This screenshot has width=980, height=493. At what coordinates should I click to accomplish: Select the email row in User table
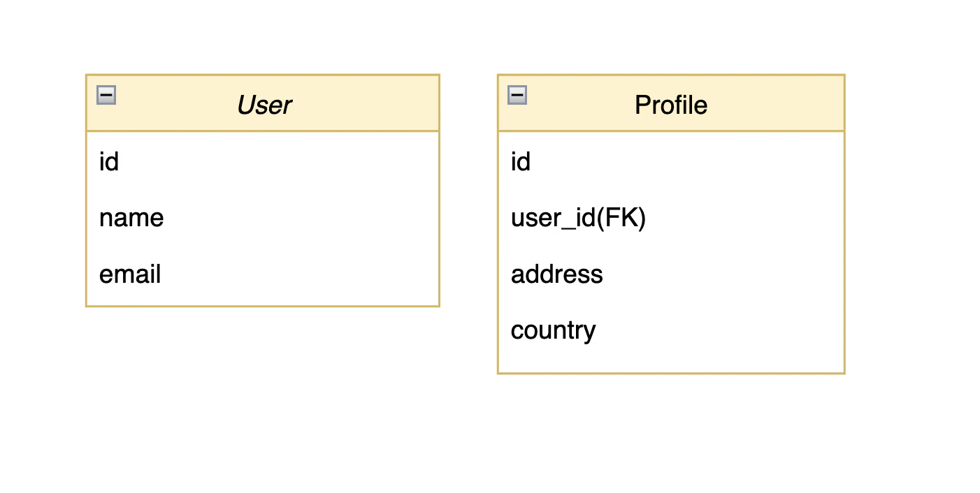click(x=263, y=274)
